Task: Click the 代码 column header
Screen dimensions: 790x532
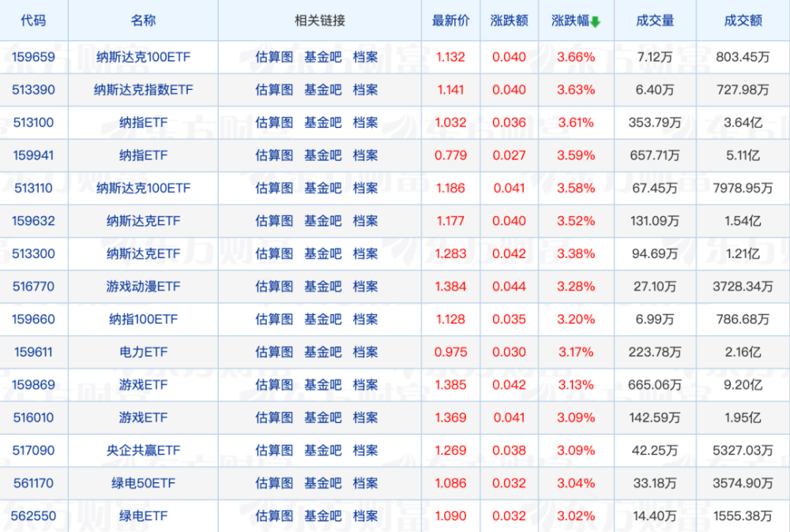Action: (33, 21)
